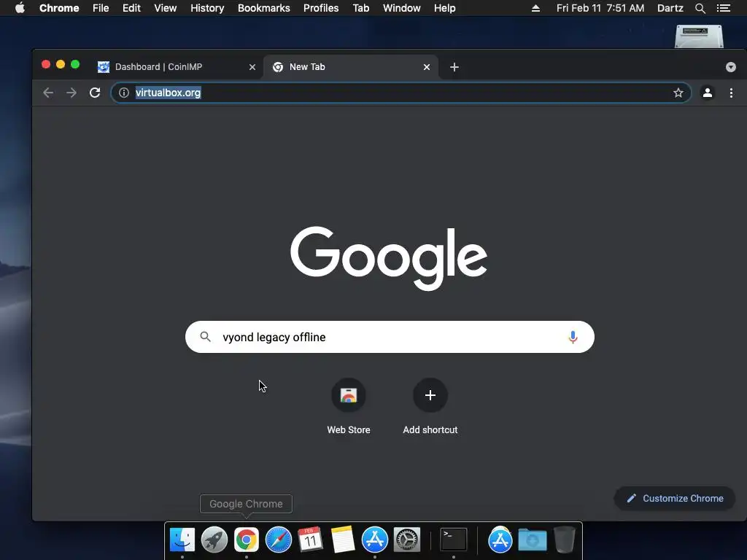Click the magnifier icon in Google search box

[x=205, y=337]
